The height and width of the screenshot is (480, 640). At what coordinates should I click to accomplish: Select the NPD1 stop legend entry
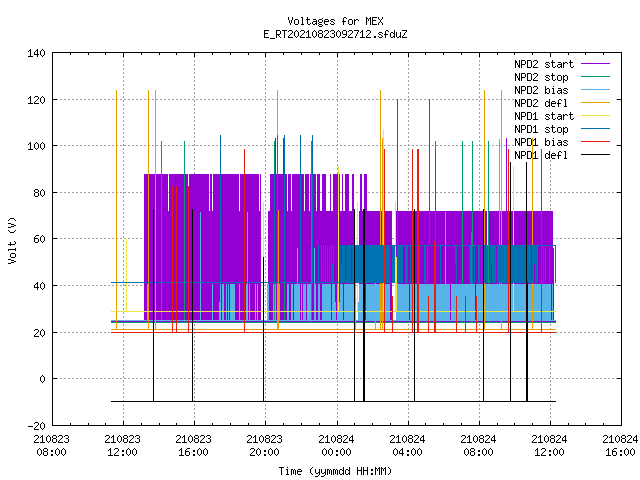click(541, 129)
